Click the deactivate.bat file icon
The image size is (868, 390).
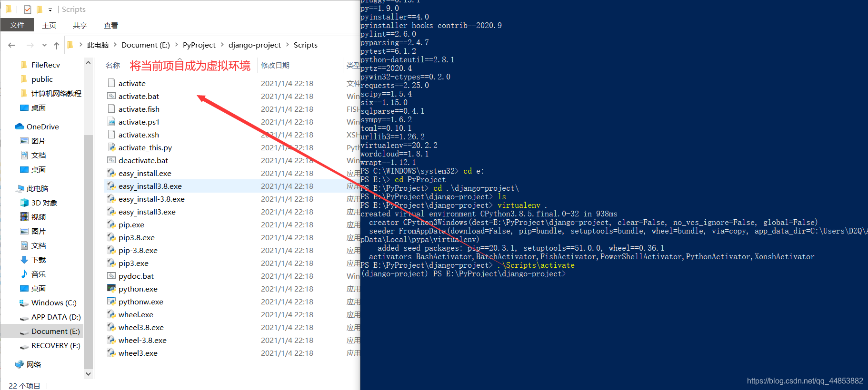(x=111, y=160)
